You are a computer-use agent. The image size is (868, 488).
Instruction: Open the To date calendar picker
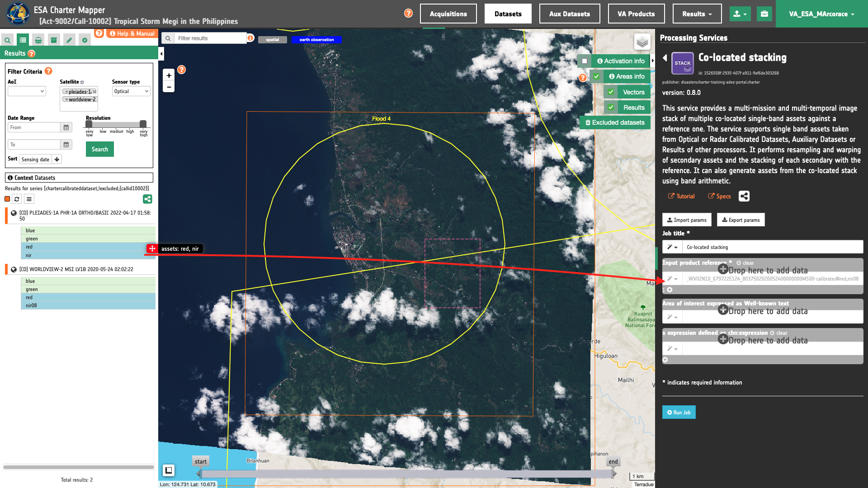(x=66, y=145)
